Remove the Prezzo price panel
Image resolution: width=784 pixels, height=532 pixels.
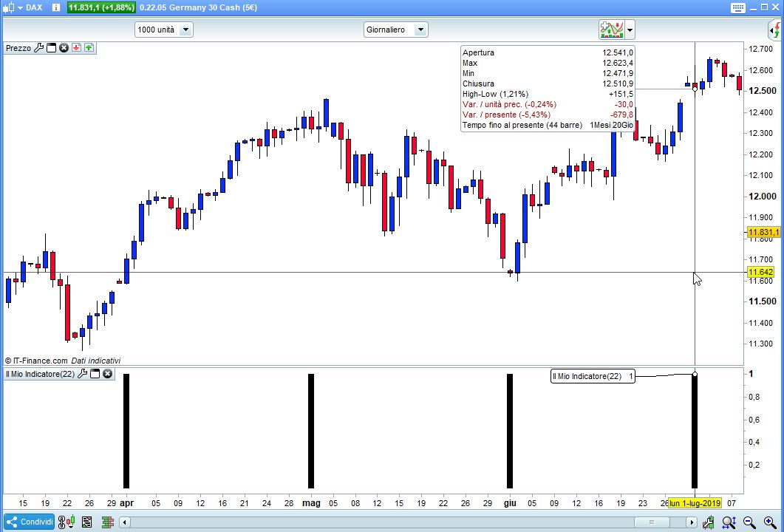pyautogui.click(x=64, y=48)
